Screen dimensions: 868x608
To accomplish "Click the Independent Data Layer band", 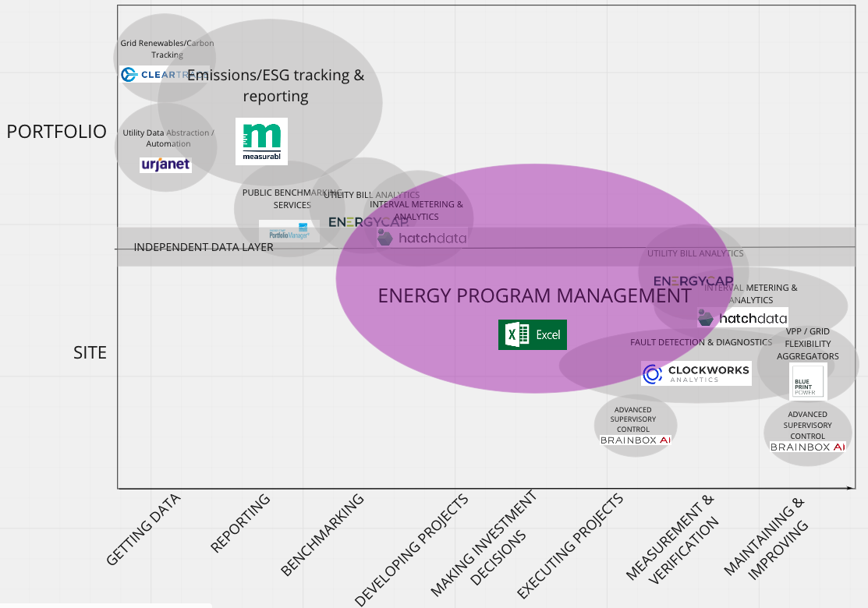I will [x=204, y=246].
